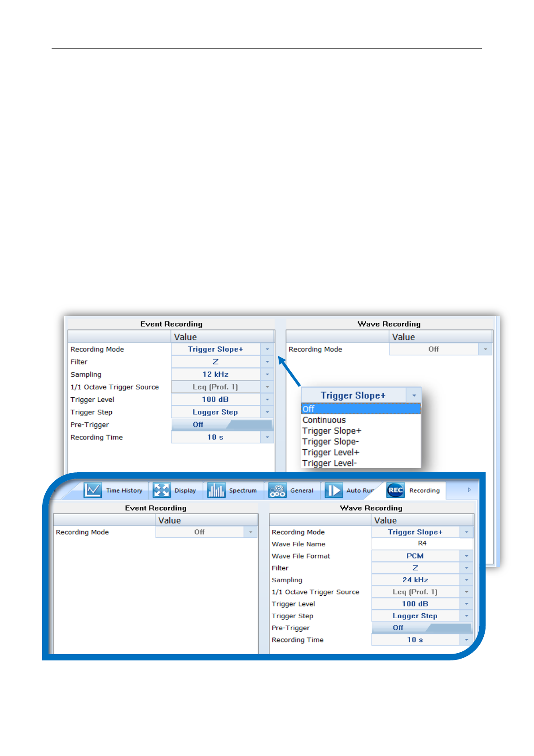Image resolution: width=534 pixels, height=756 pixels.
Task: Toggle Pre-Trigger Off switch in upper Event Recording
Action: pos(222,425)
